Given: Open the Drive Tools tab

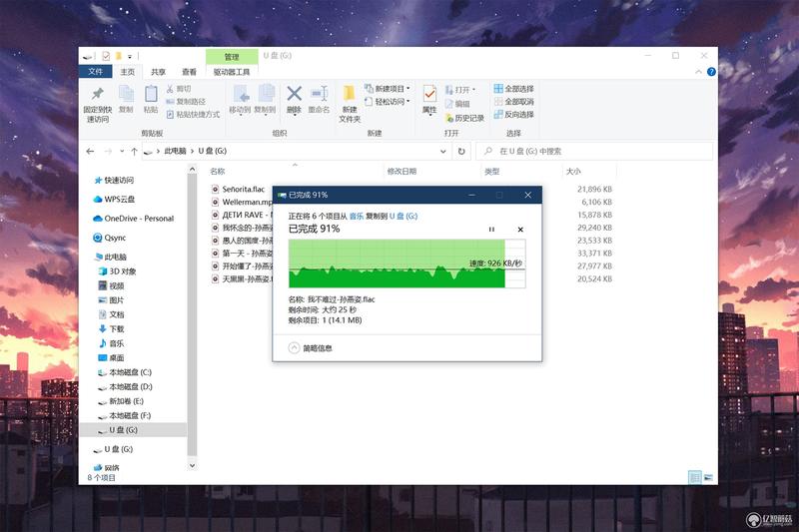Looking at the screenshot, I should click(232, 72).
